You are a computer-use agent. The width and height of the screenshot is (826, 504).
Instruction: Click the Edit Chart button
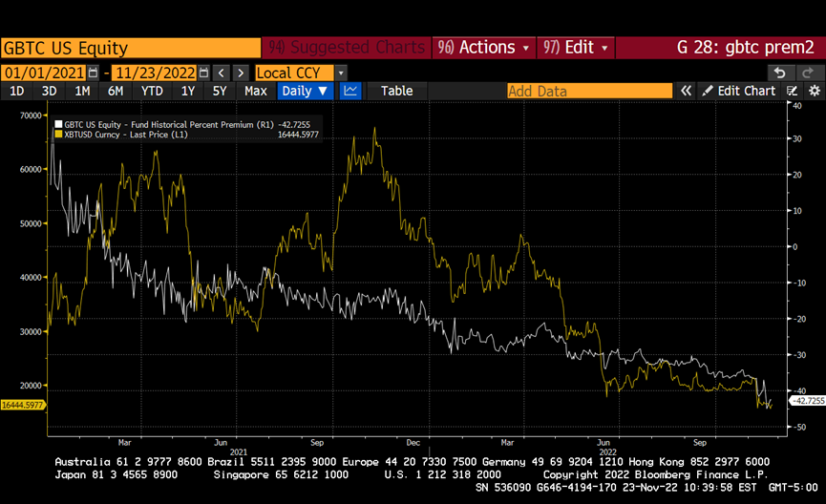pos(739,91)
